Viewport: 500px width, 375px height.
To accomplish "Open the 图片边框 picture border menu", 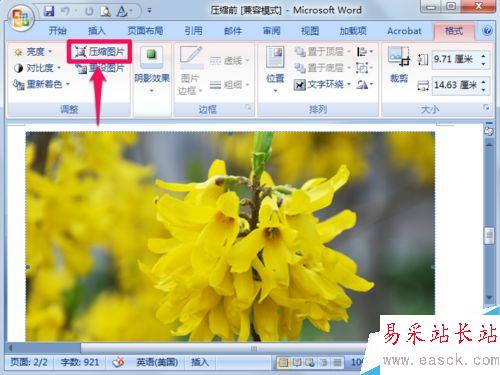I will [190, 71].
